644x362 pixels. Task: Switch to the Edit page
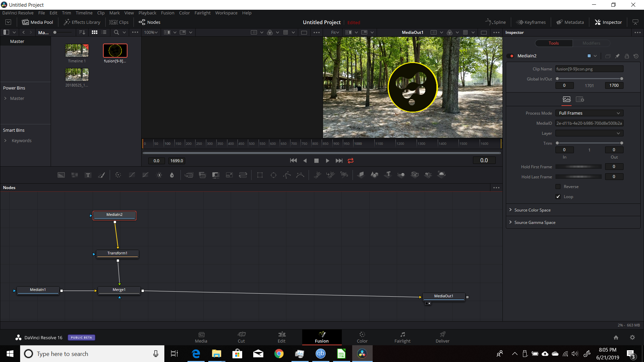click(x=281, y=337)
